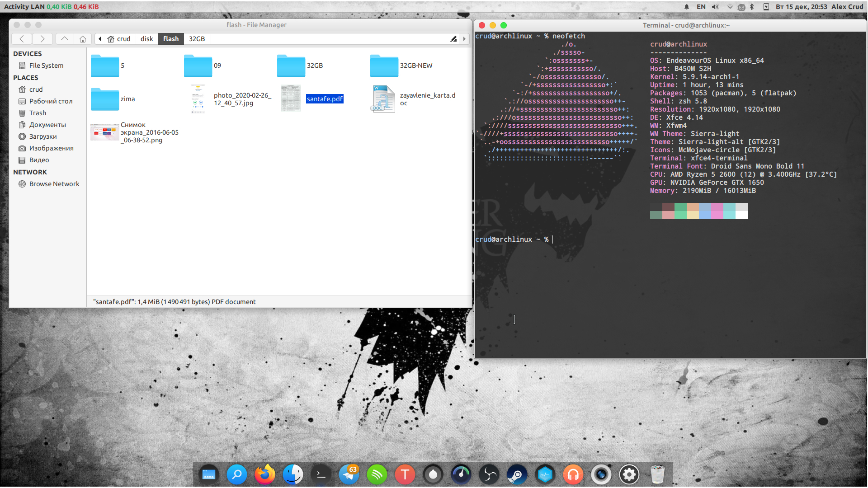The image size is (868, 488).
Task: Go up one directory with the up-arrow icon
Action: click(64, 39)
